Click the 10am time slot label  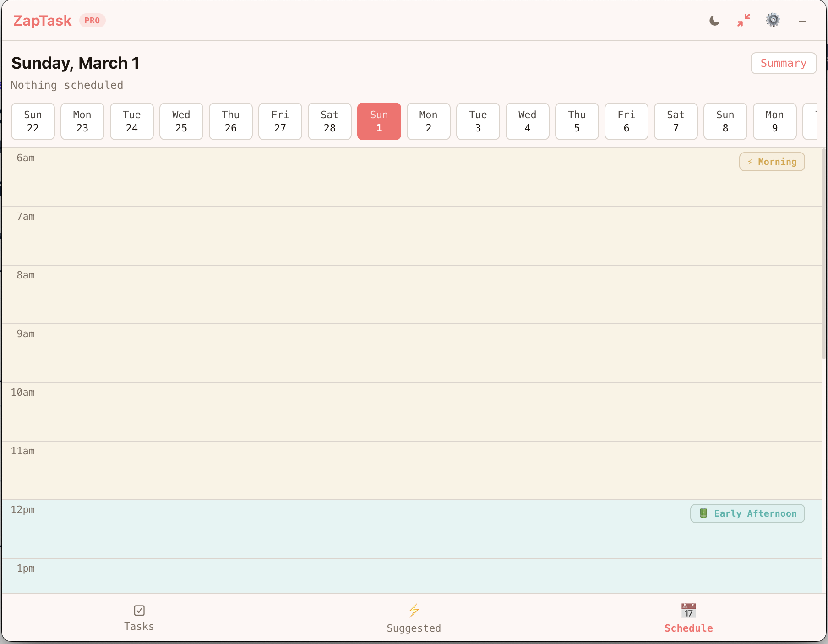click(x=23, y=393)
